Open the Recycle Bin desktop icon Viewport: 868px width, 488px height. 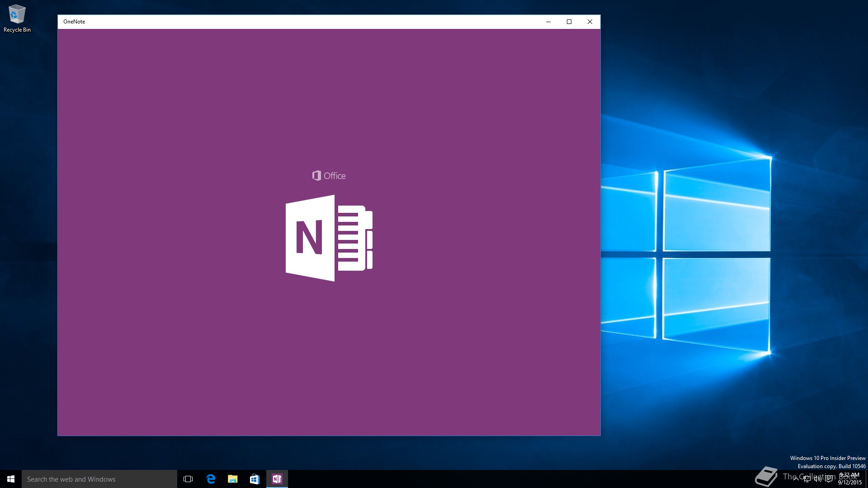tap(17, 19)
